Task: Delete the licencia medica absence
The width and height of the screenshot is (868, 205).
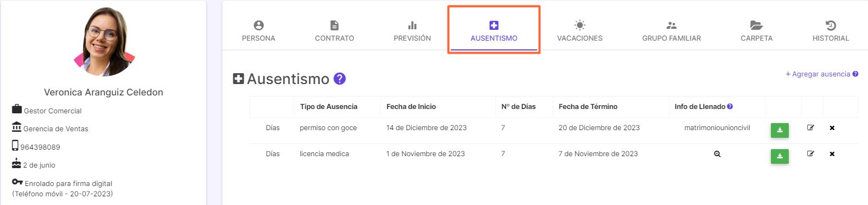Action: pyautogui.click(x=832, y=154)
